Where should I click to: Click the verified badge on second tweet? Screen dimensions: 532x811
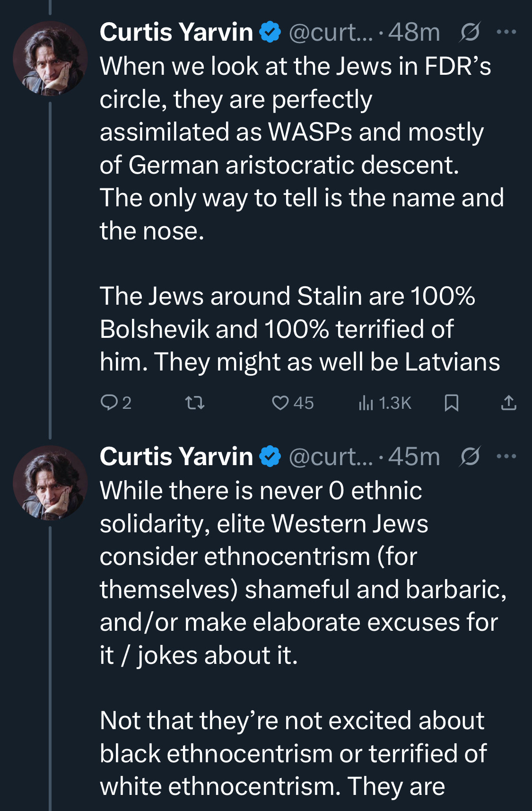click(271, 457)
